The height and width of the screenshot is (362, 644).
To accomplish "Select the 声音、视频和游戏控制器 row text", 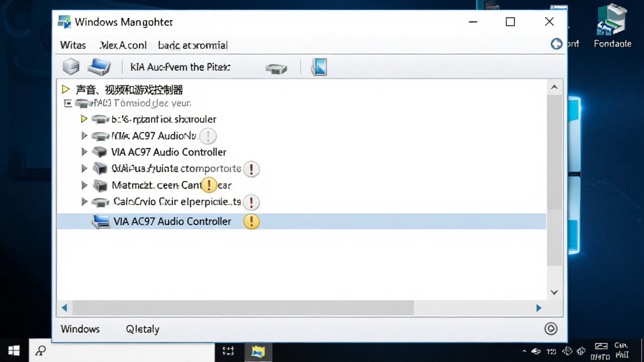I will click(130, 89).
